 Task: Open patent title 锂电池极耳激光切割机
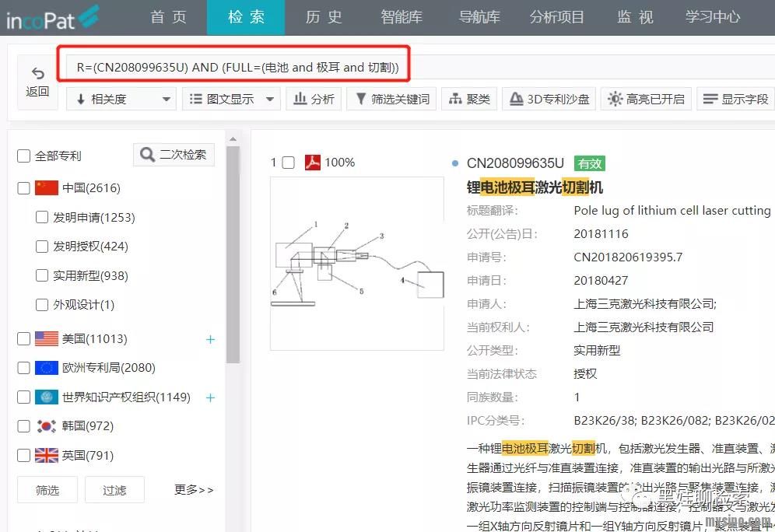click(x=535, y=187)
